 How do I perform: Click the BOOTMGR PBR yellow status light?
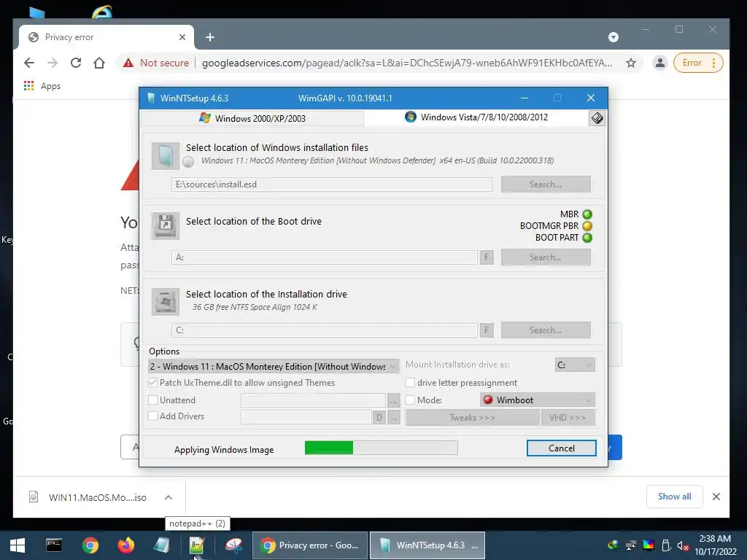click(x=587, y=226)
